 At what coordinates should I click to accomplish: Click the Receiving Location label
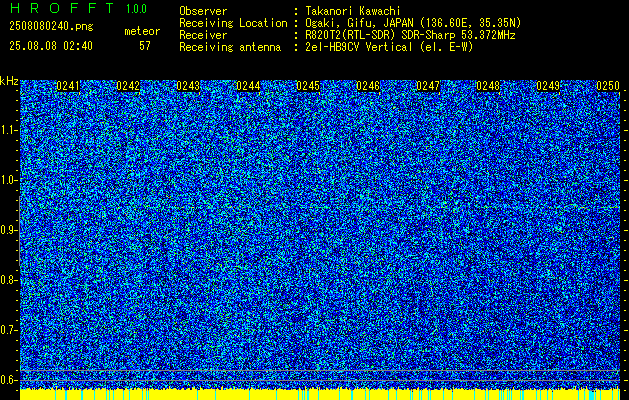[x=233, y=23]
